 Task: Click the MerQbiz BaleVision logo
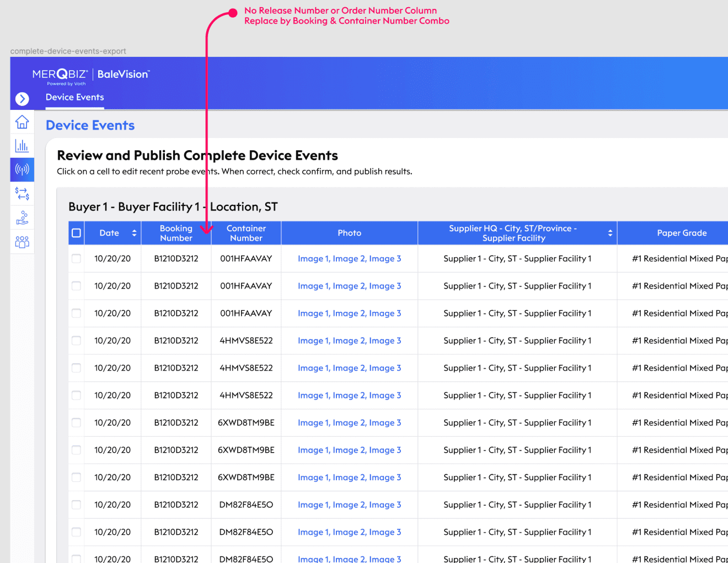tap(91, 76)
